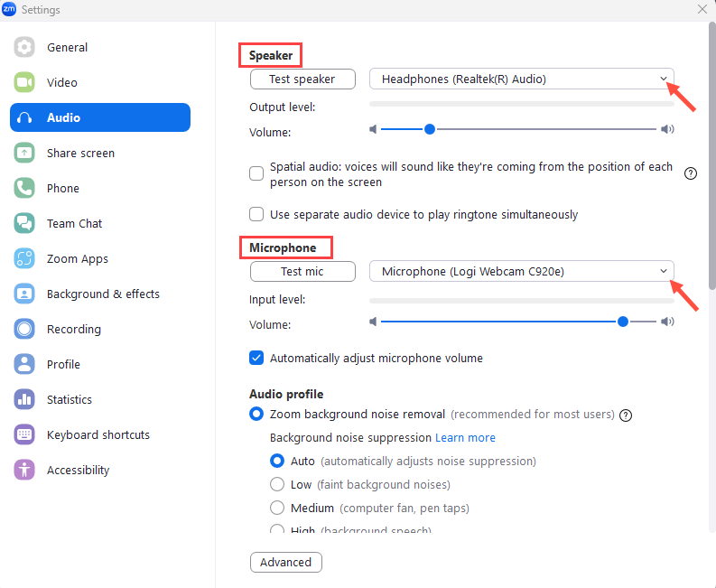
Task: Open the microphone device dropdown
Action: coord(522,271)
